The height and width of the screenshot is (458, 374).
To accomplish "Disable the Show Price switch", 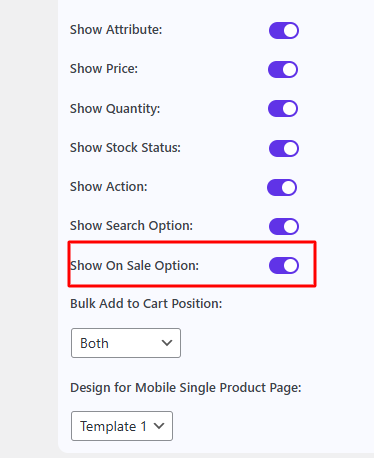I will (x=283, y=69).
